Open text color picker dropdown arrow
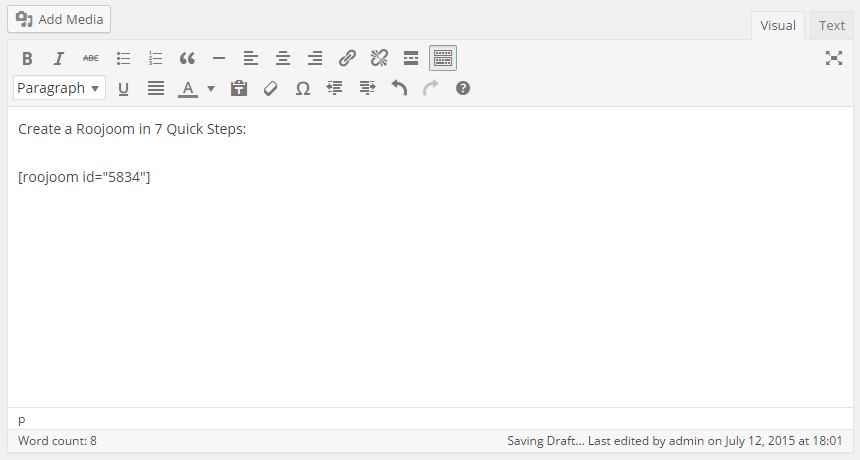The width and height of the screenshot is (860, 460). click(211, 88)
